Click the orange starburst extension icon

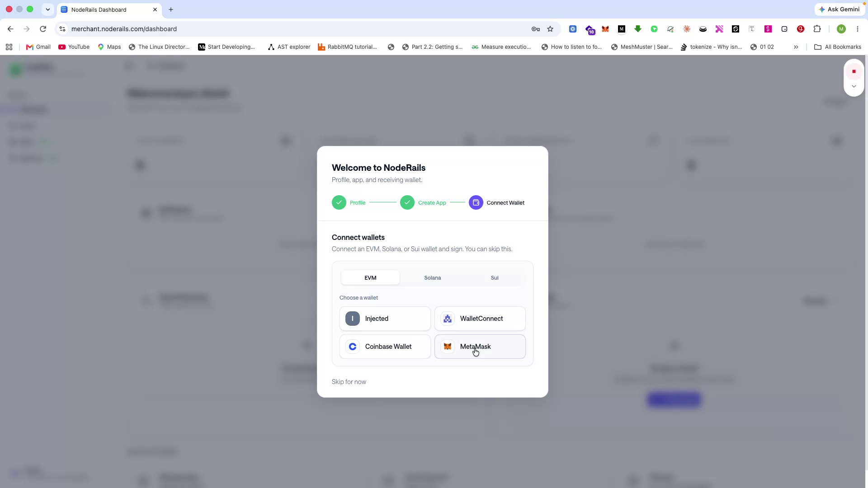[687, 29]
